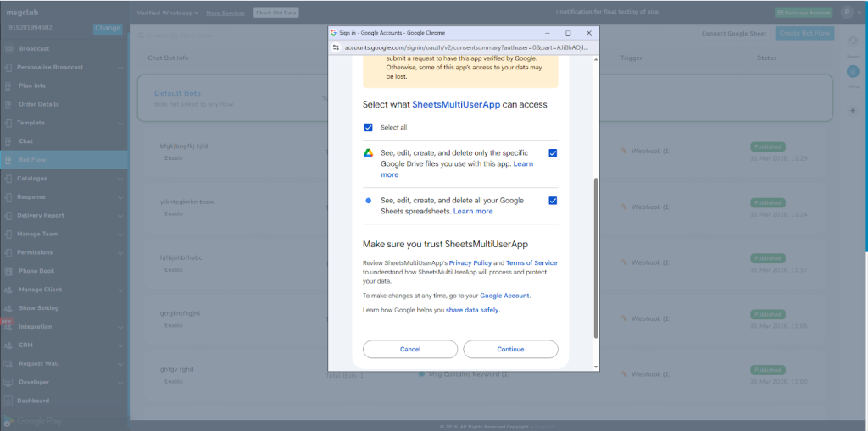Click the consent dialog vertical scrollbar
This screenshot has height=431, width=868.
point(595,254)
